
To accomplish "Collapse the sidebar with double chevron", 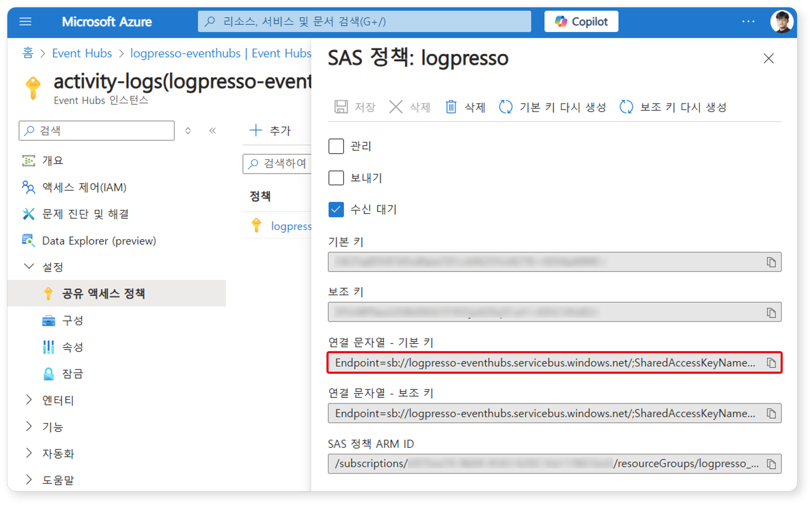I will [213, 130].
